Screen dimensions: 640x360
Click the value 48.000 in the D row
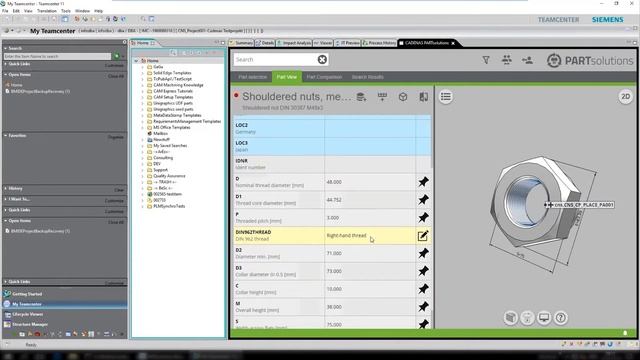tap(334, 182)
